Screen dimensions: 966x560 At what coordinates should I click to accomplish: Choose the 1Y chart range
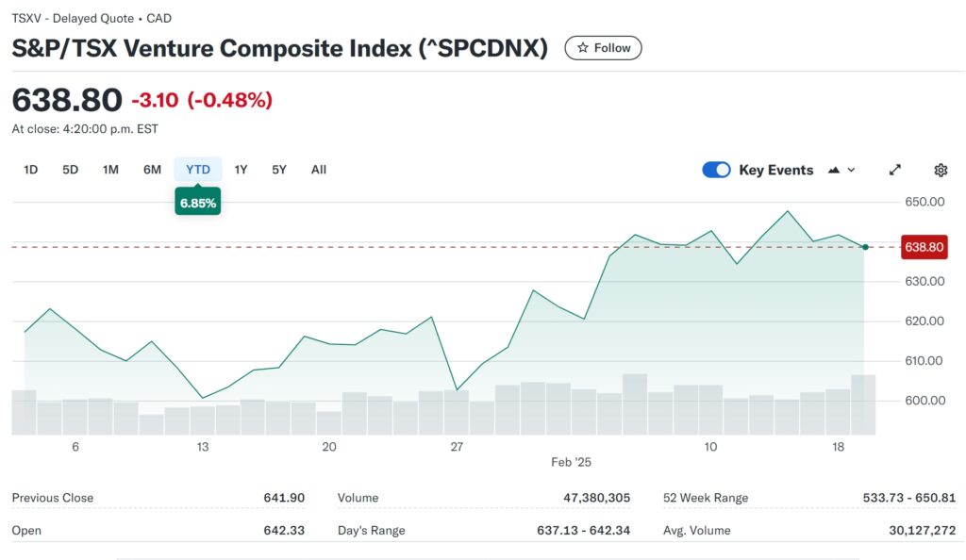[x=240, y=169]
